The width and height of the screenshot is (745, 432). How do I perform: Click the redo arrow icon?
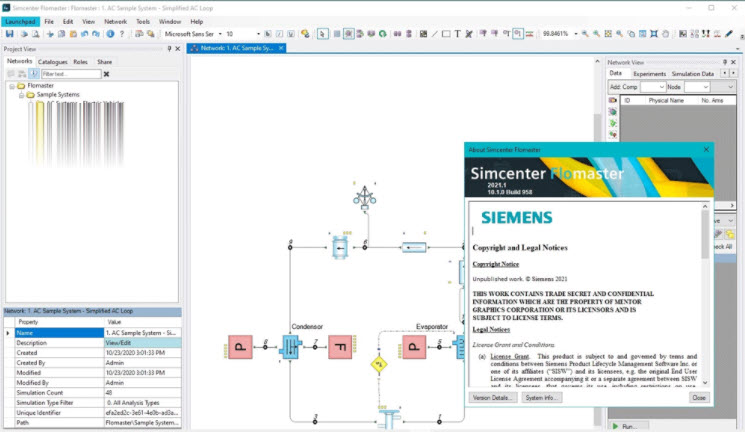(96, 34)
